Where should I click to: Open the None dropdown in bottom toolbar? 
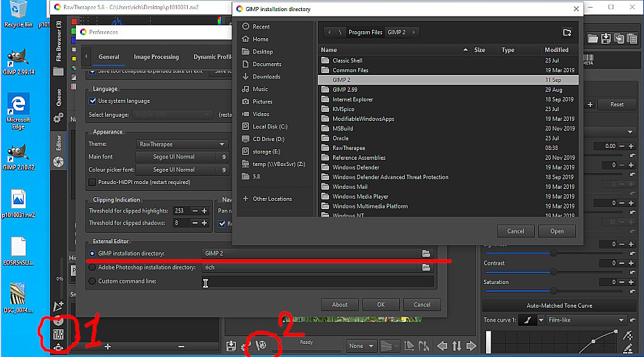pos(361,346)
